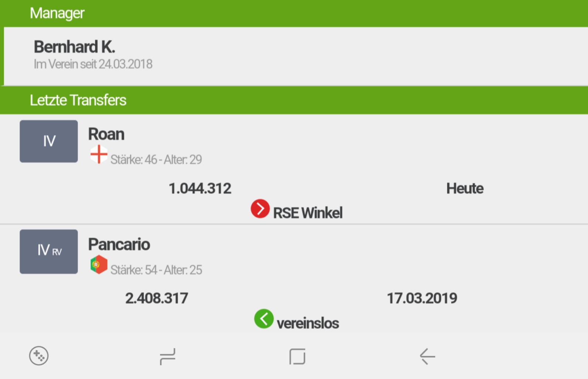
Task: Tap the IV position badge for Roan
Action: click(x=49, y=141)
